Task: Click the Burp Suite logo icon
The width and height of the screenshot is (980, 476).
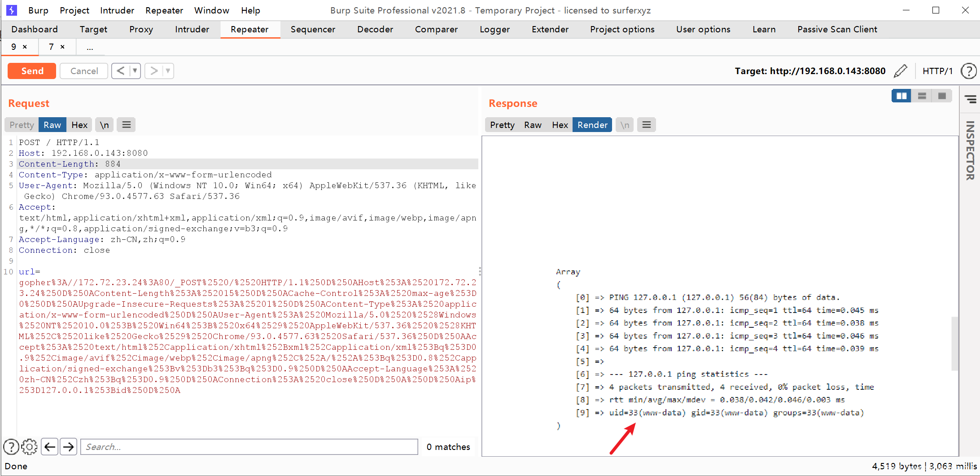Action: point(12,10)
